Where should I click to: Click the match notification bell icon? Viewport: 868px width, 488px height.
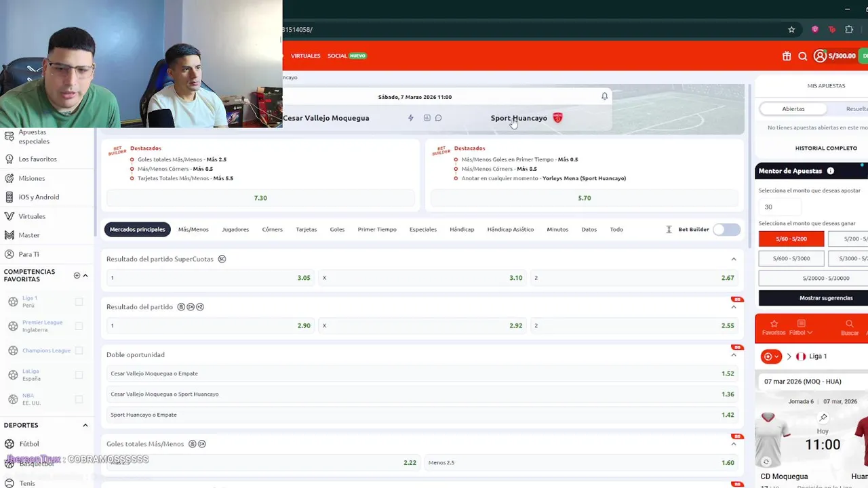tap(605, 96)
